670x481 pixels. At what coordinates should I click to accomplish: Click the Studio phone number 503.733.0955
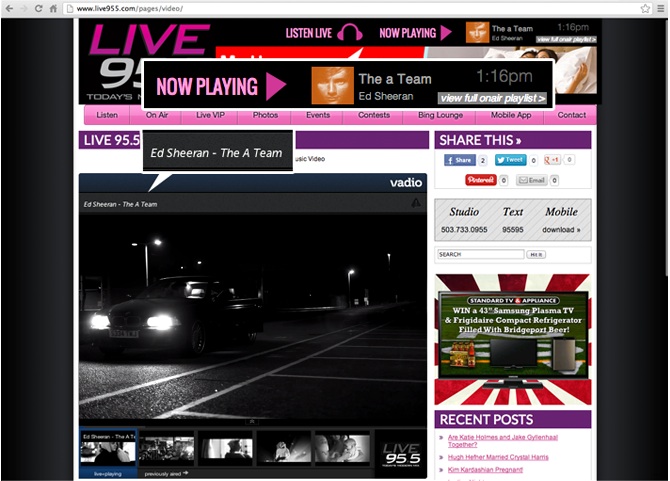tap(464, 230)
